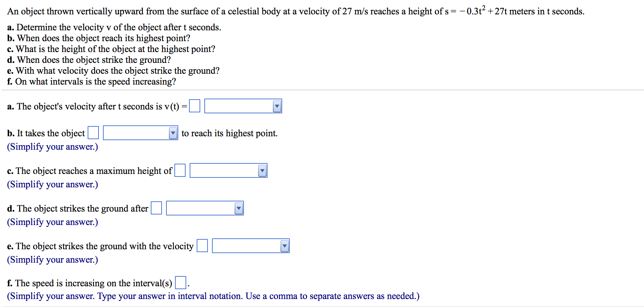
Task: Open the units dropdown for maximum height
Action: coord(228,170)
